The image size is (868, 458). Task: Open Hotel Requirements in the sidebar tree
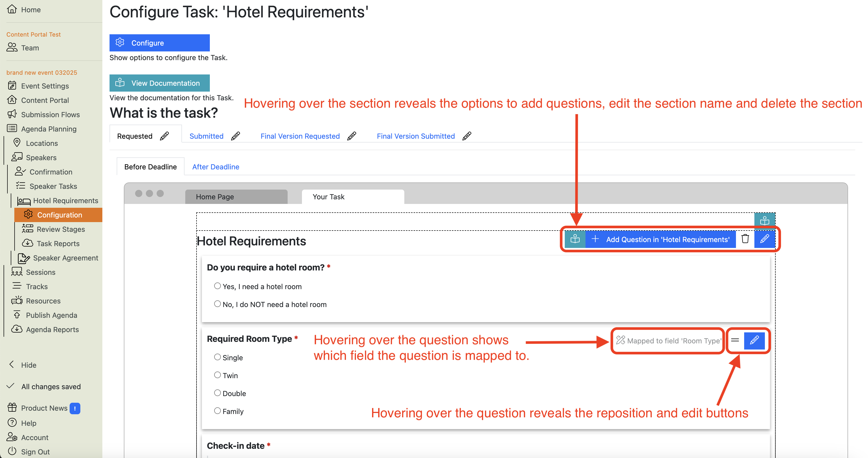[x=65, y=201]
